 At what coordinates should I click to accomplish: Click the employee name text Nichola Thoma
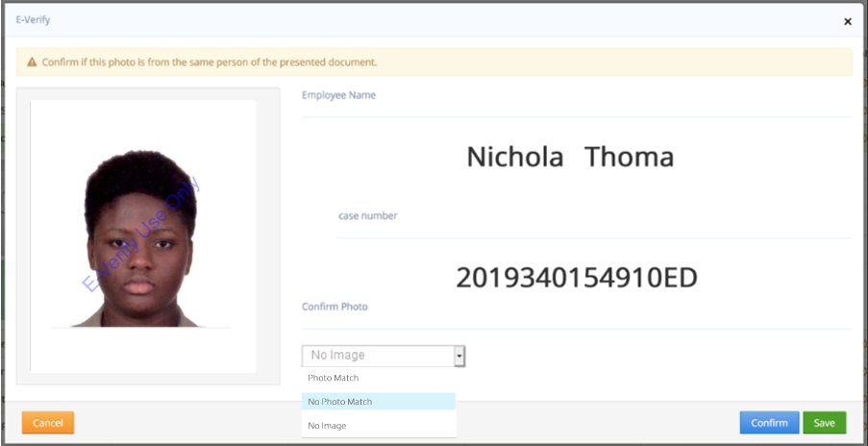pyautogui.click(x=570, y=158)
